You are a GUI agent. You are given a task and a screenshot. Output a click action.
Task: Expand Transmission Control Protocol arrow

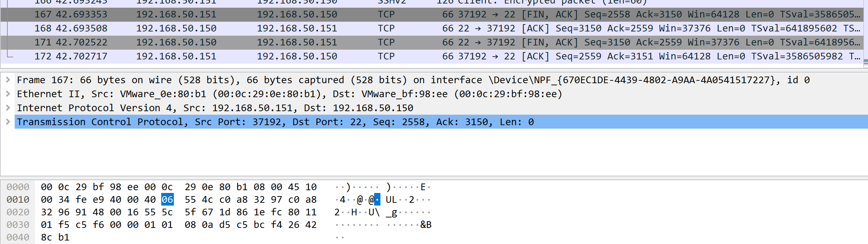tap(8, 122)
